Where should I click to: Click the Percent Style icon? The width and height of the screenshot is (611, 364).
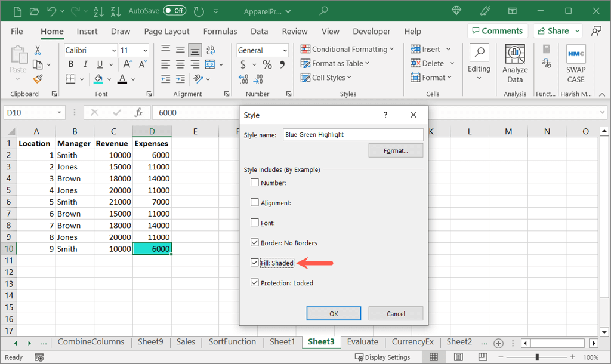coord(267,64)
